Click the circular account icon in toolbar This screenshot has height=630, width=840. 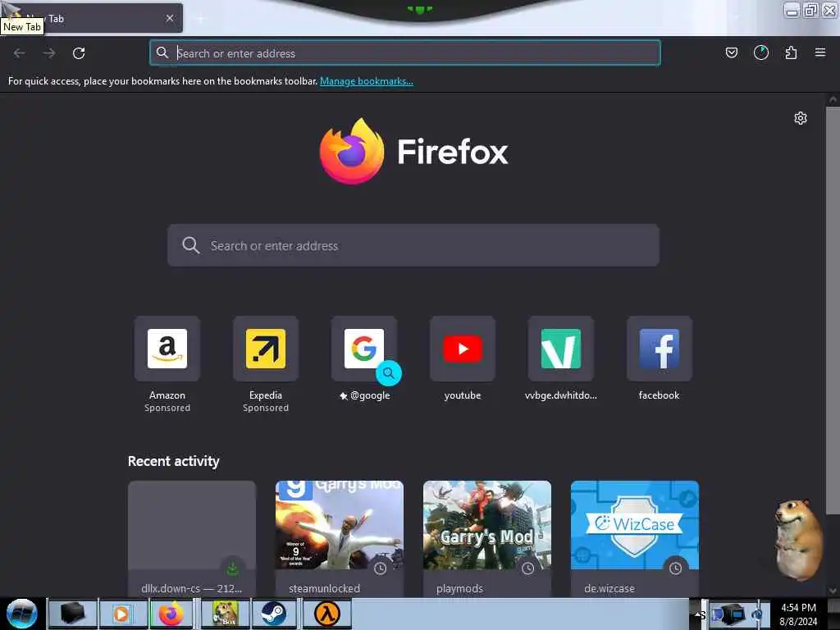(760, 52)
